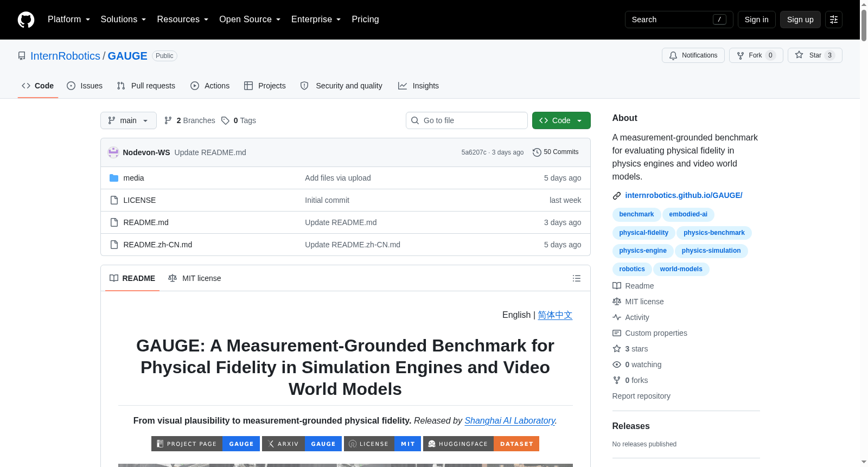Open the Pull requests tab
The height and width of the screenshot is (467, 868).
click(146, 86)
